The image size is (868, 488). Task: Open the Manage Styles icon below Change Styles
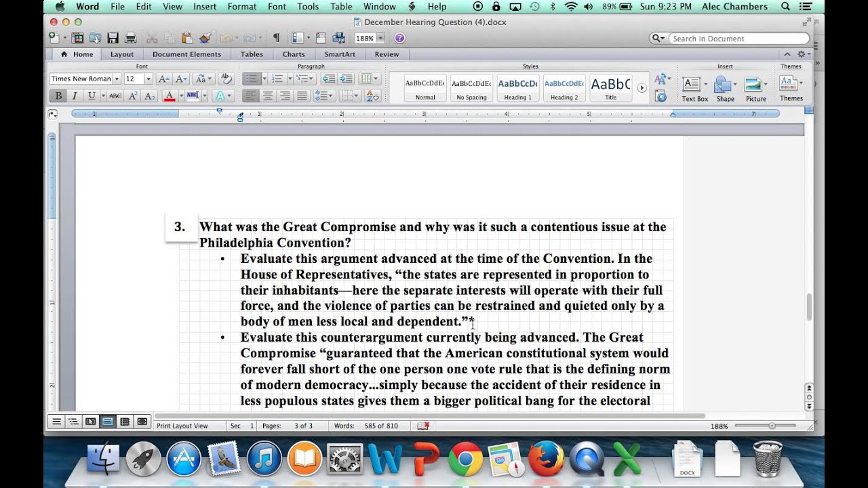coord(661,96)
